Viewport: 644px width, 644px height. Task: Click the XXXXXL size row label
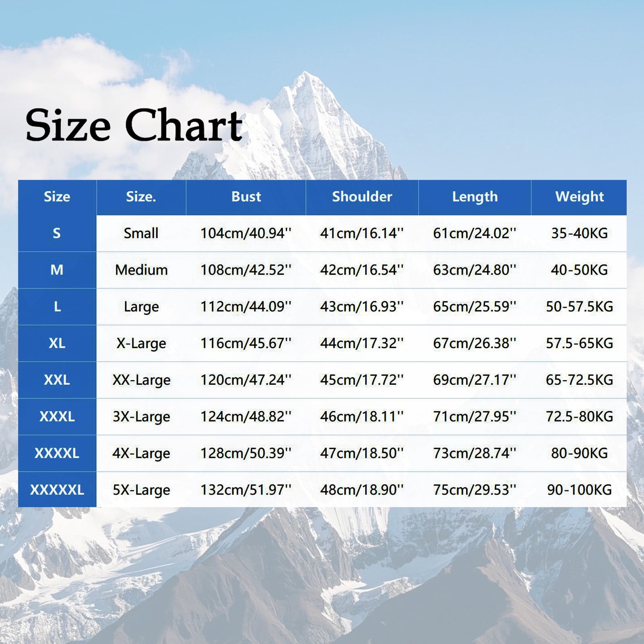point(57,490)
